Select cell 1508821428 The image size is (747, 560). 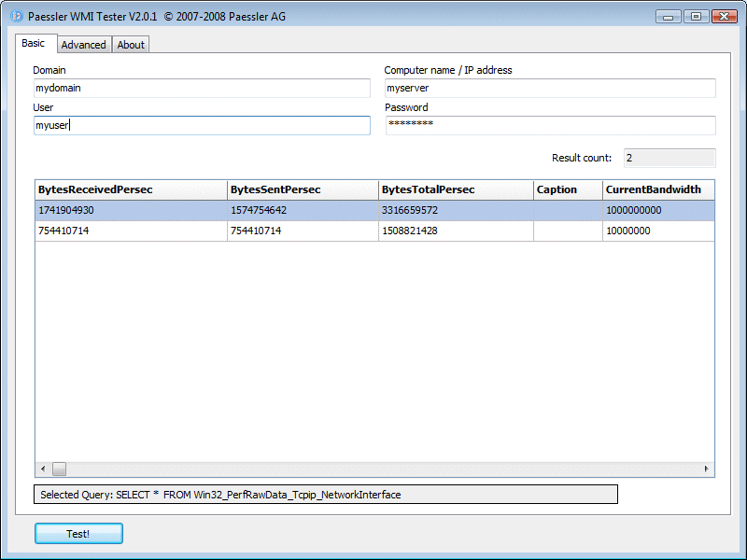[456, 231]
